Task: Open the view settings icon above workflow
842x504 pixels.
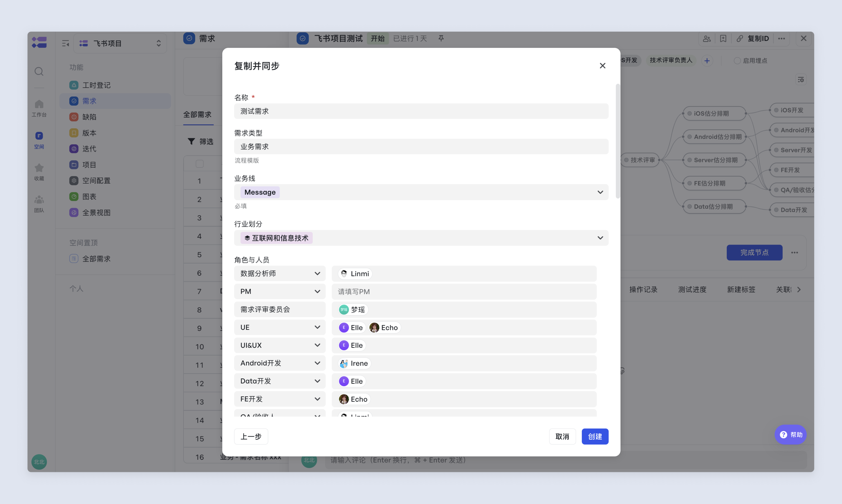Action: point(801,80)
